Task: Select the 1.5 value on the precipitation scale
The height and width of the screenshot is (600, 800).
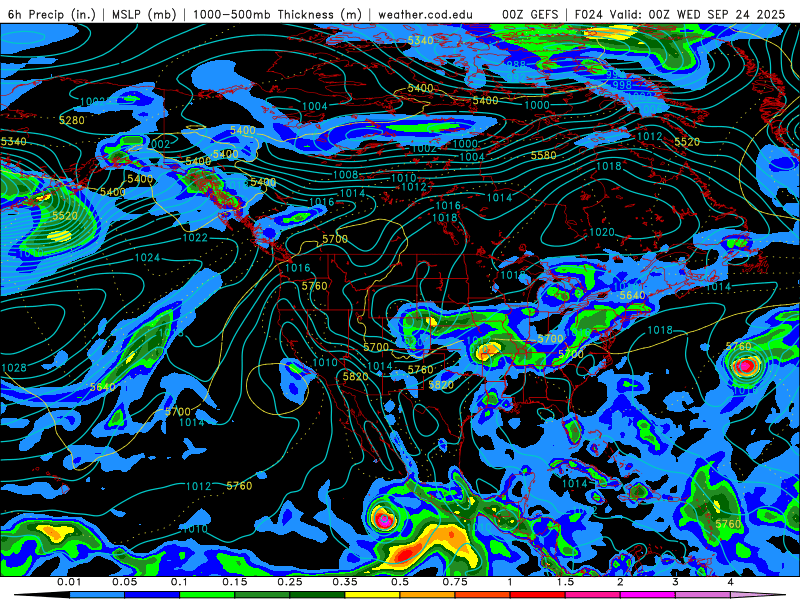Action: pyautogui.click(x=565, y=582)
